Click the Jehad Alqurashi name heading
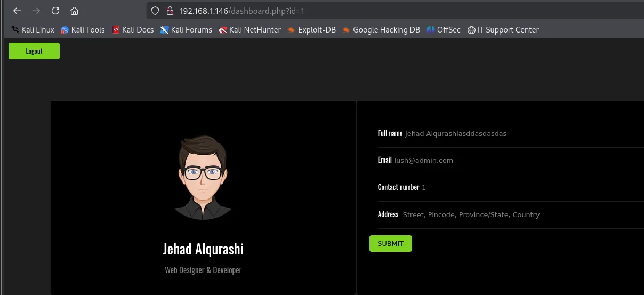This screenshot has width=644, height=295. tap(203, 249)
